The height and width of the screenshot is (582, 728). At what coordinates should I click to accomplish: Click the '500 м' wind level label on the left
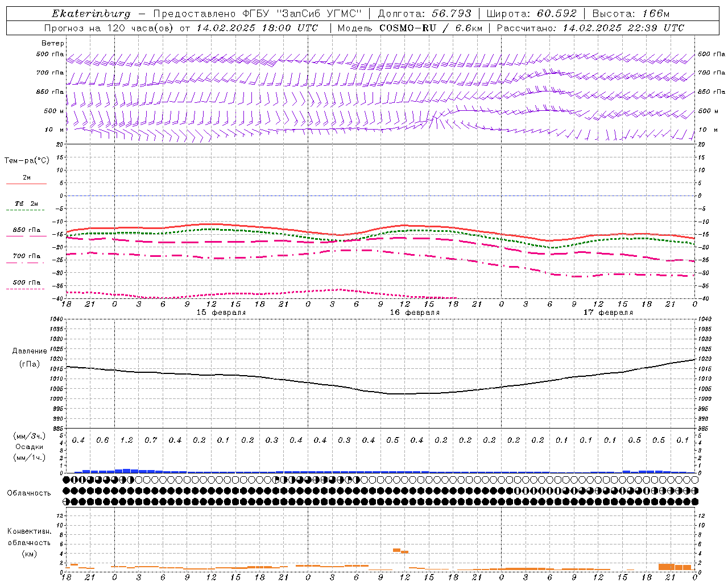[54, 111]
